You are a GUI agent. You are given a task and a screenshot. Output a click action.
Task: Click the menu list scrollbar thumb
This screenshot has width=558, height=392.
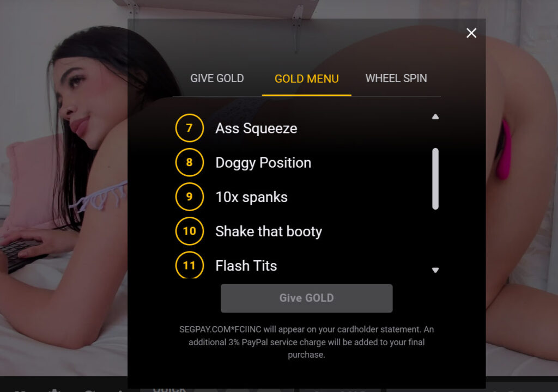pos(435,179)
